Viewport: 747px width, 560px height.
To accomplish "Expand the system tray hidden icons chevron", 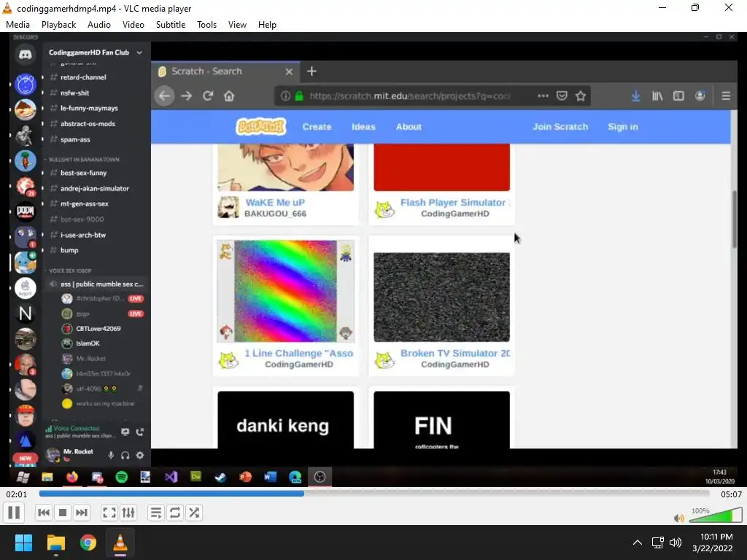I will (637, 542).
